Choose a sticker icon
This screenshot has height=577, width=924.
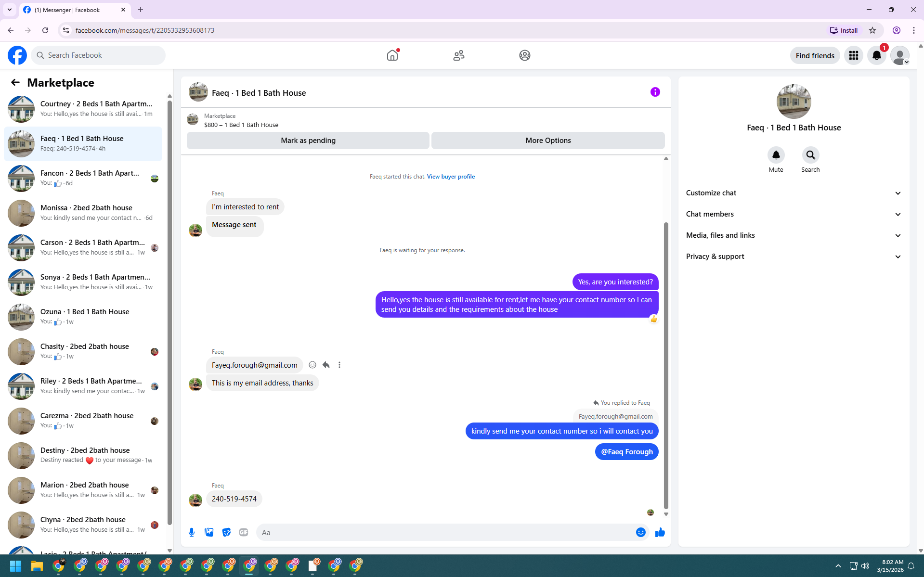coord(226,532)
